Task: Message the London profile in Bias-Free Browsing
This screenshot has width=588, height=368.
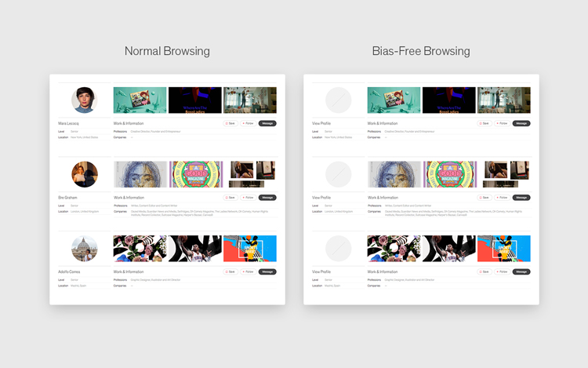Action: (521, 198)
